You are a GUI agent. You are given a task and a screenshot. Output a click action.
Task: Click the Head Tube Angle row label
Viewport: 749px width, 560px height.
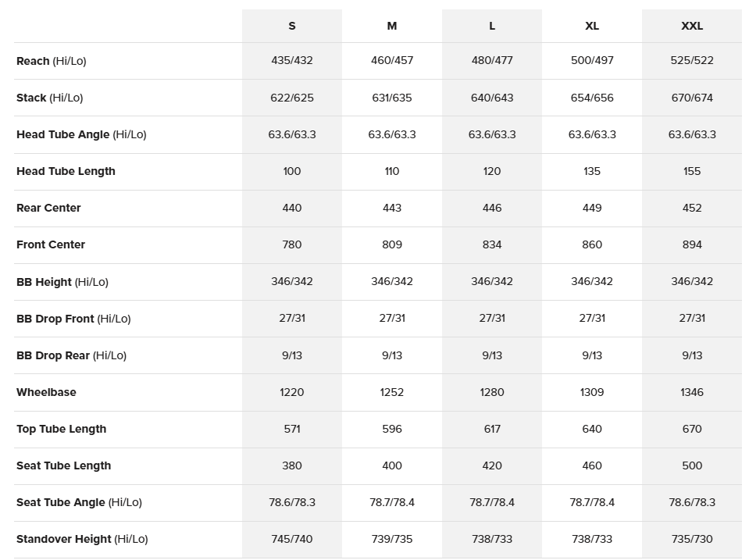click(x=81, y=135)
